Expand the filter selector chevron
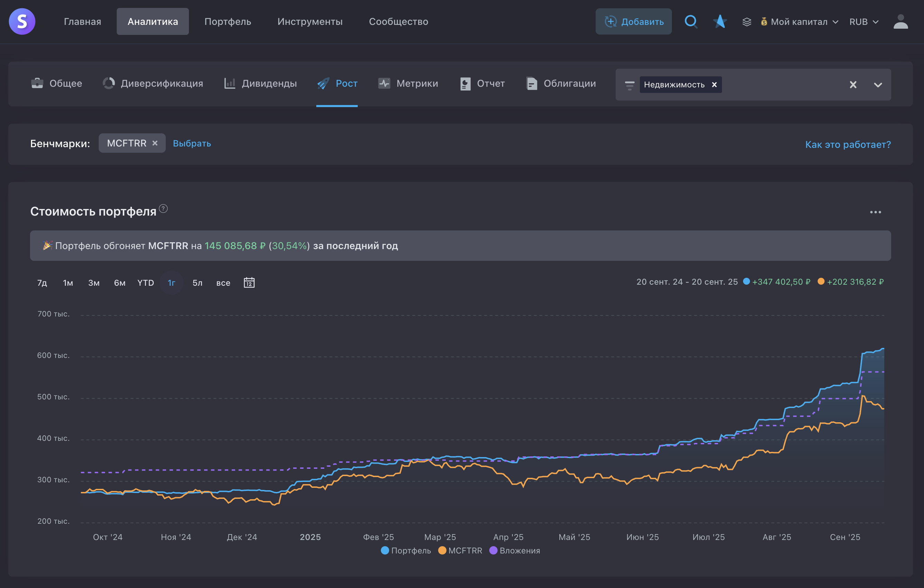924x588 pixels. click(878, 85)
